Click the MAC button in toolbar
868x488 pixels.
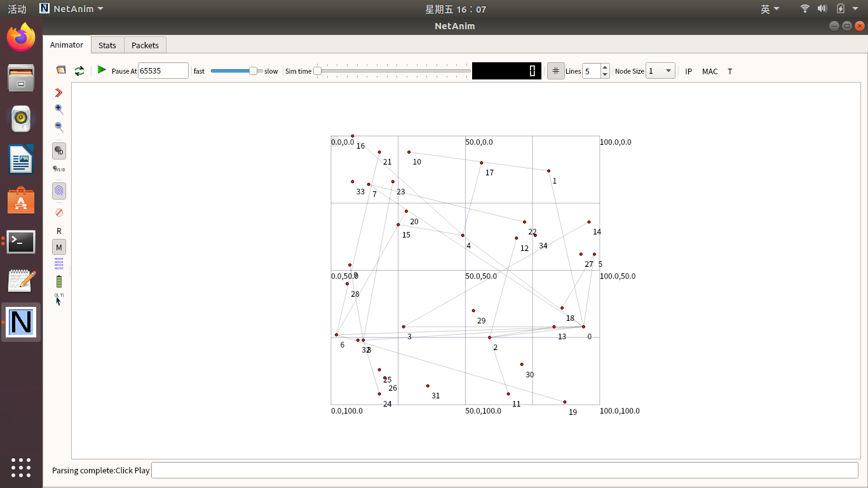[x=710, y=71]
